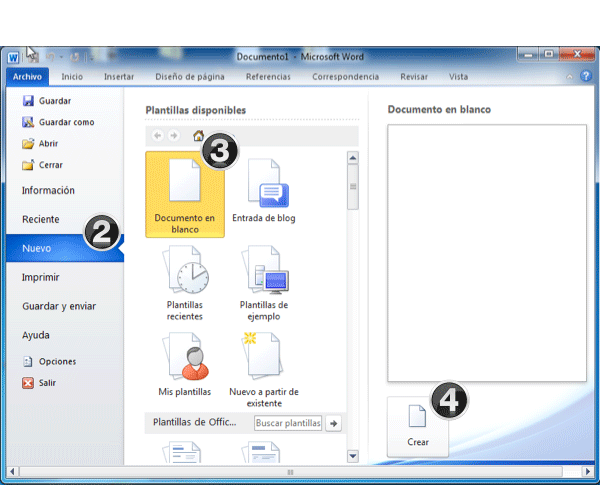Click the template navigation forward arrow
The width and height of the screenshot is (600, 485).
click(x=174, y=136)
